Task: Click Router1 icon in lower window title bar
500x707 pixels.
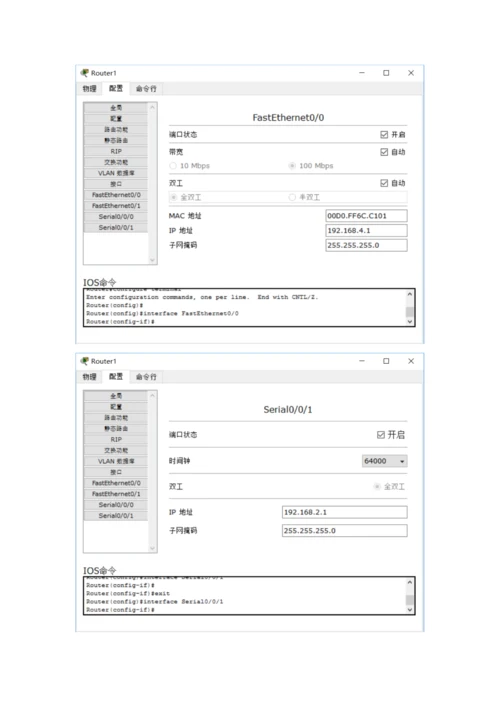Action: pyautogui.click(x=84, y=361)
